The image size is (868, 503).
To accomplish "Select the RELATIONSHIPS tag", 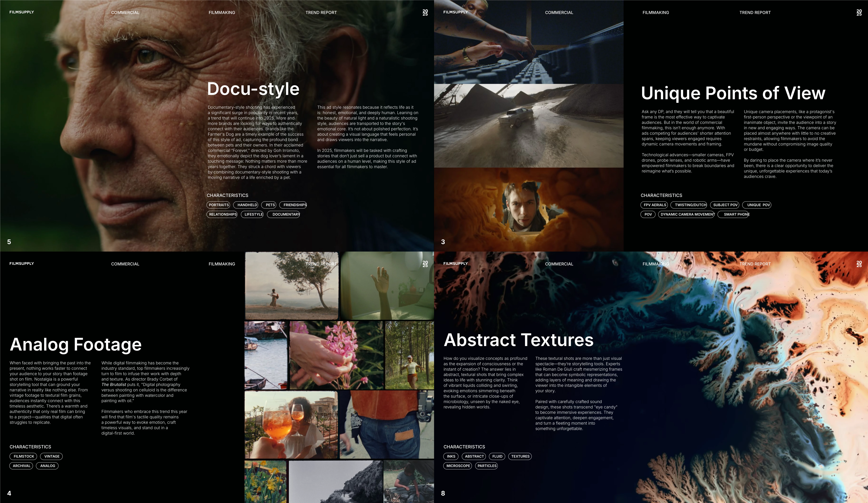I will (x=222, y=214).
